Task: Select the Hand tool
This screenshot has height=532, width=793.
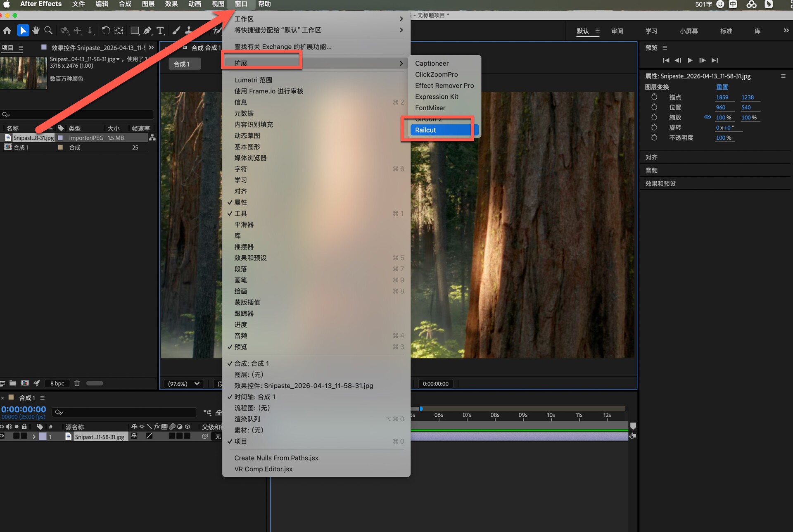Action: [x=36, y=31]
